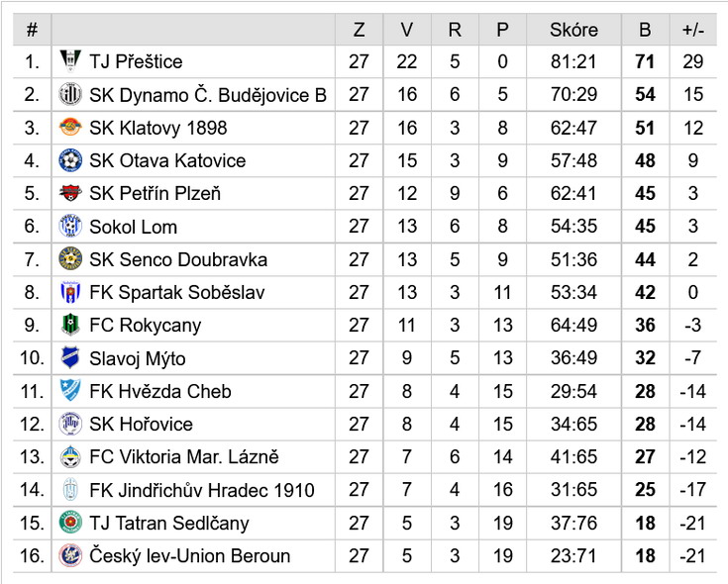728x584 pixels.
Task: Open the SK Hořovice team link
Action: [x=141, y=424]
